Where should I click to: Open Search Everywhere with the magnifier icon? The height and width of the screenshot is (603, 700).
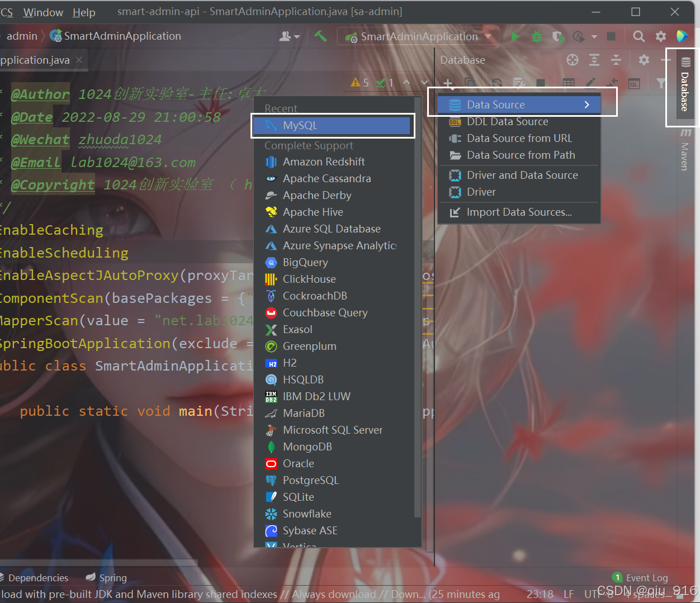click(x=638, y=36)
